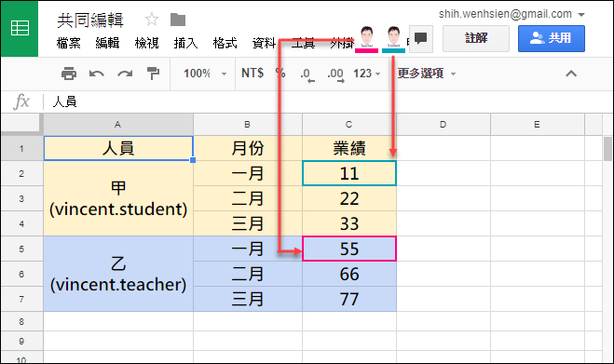Click 二月 cell in row 3
Image resolution: width=614 pixels, height=364 pixels.
[x=248, y=198]
